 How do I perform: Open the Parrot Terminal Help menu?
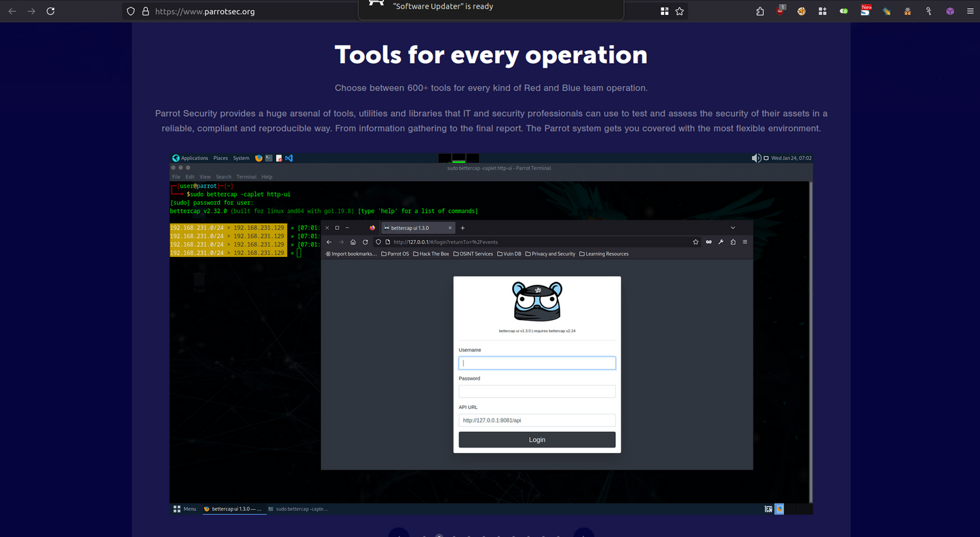(267, 177)
